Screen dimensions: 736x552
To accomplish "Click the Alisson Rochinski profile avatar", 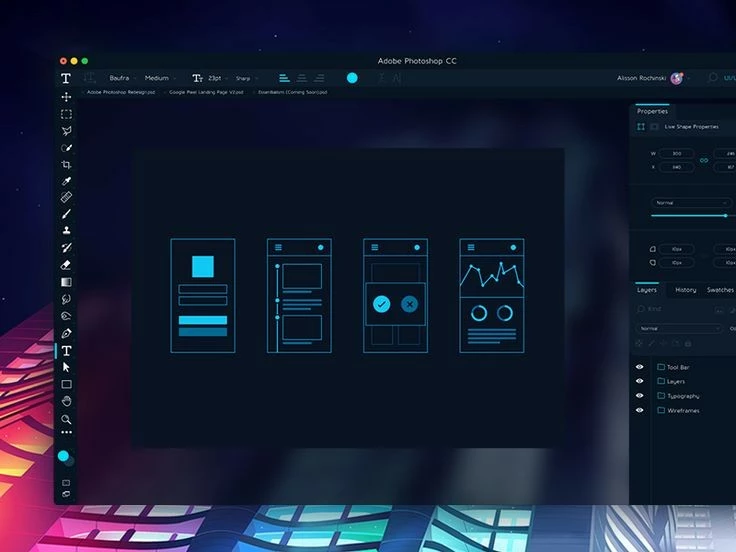I will [676, 78].
